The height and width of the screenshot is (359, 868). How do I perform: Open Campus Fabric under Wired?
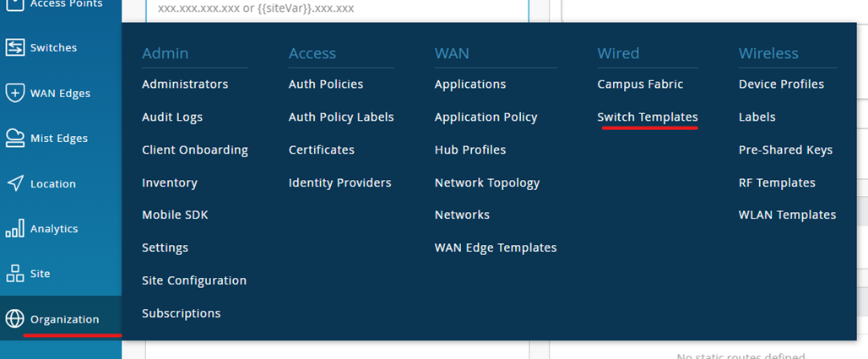click(x=641, y=84)
